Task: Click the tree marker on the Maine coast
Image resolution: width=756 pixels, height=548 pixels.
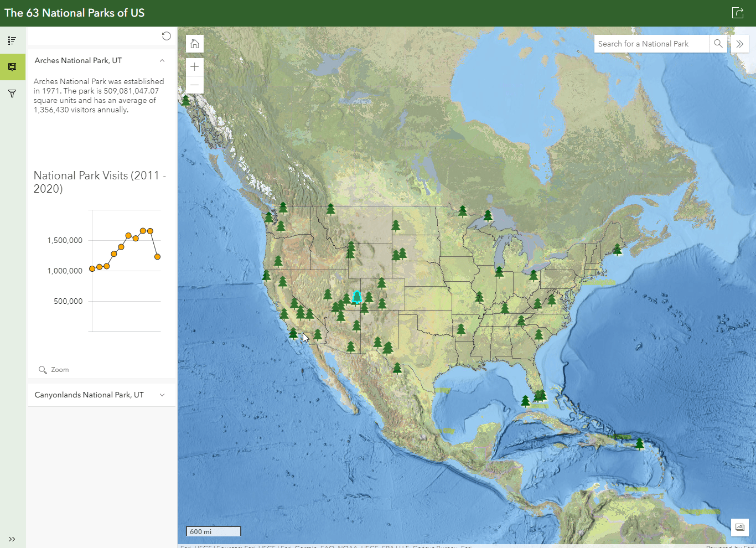Action: tap(617, 249)
